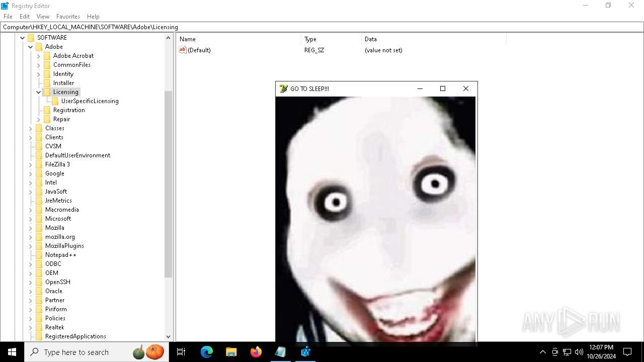Screen dimensions: 644x362
Task: Launch Firefox from taskbar
Action: (256, 352)
